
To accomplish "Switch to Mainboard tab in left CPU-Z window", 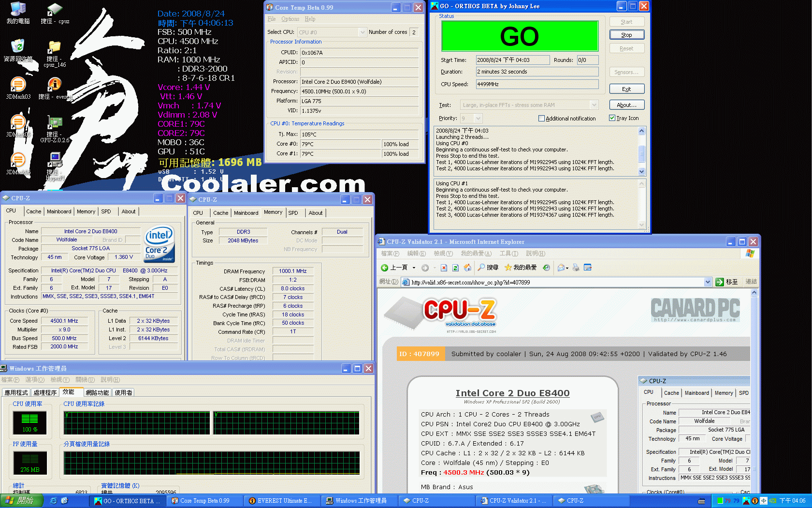I will pos(59,211).
